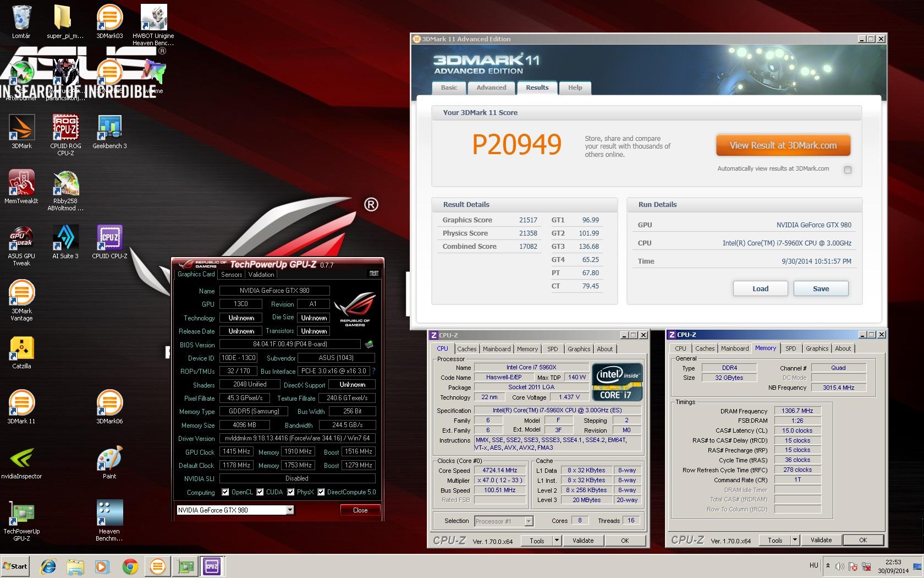
Task: Open Windows Explorer taskbar icon
Action: coord(75,566)
